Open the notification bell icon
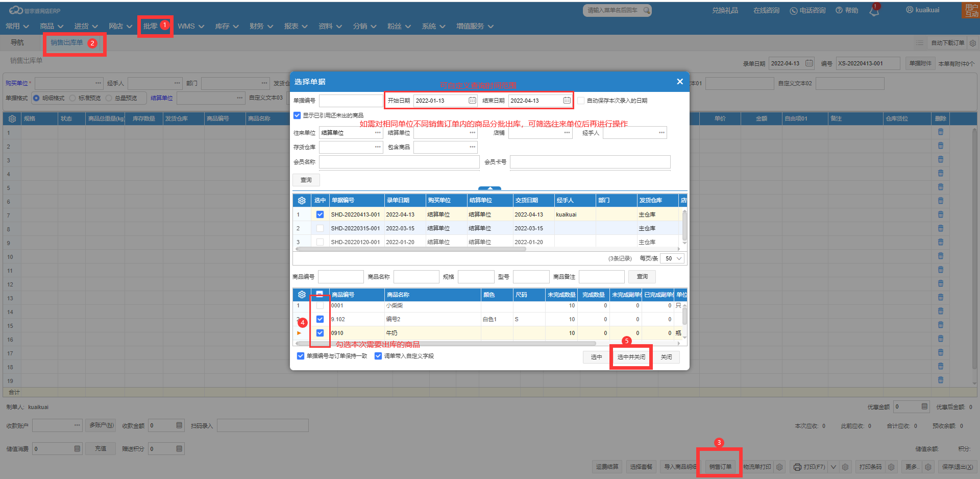Screen dimensions: 980x479 874,11
